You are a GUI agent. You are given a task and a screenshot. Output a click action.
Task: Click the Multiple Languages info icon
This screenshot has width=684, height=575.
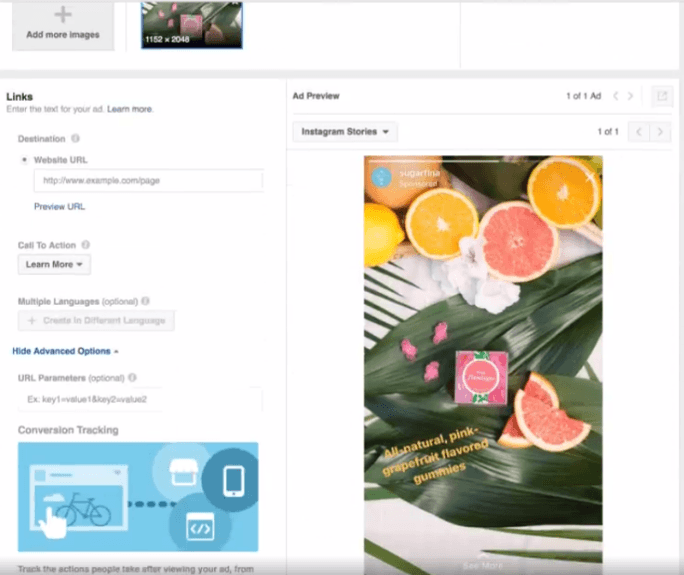coord(145,301)
